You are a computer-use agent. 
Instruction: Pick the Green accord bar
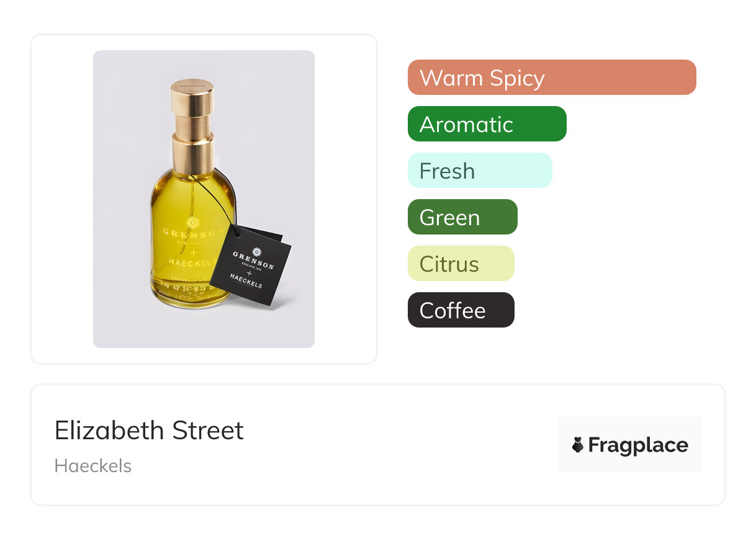click(x=462, y=217)
